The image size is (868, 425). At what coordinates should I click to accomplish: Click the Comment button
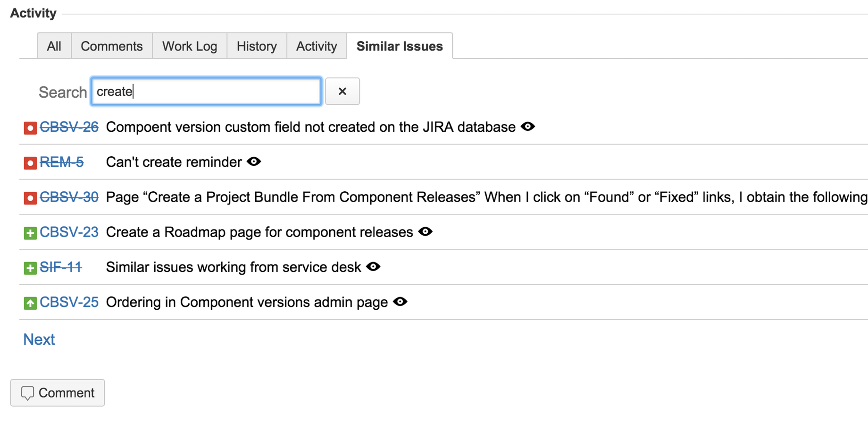[58, 392]
